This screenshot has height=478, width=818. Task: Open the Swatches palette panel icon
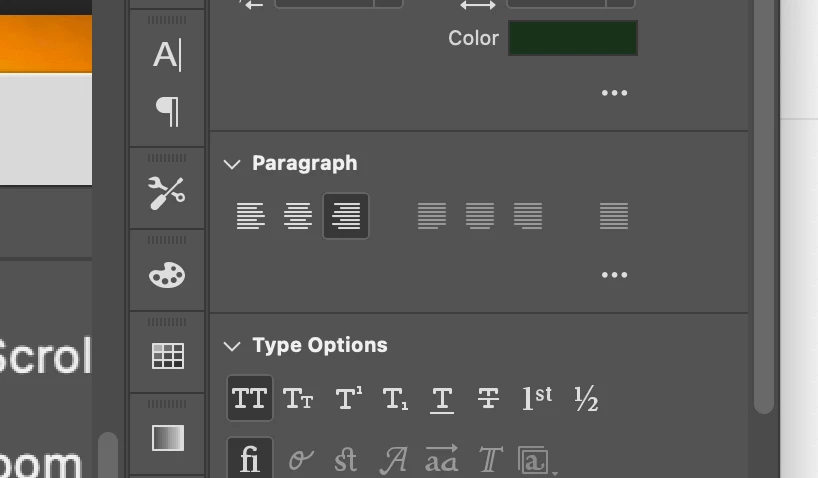tap(167, 275)
